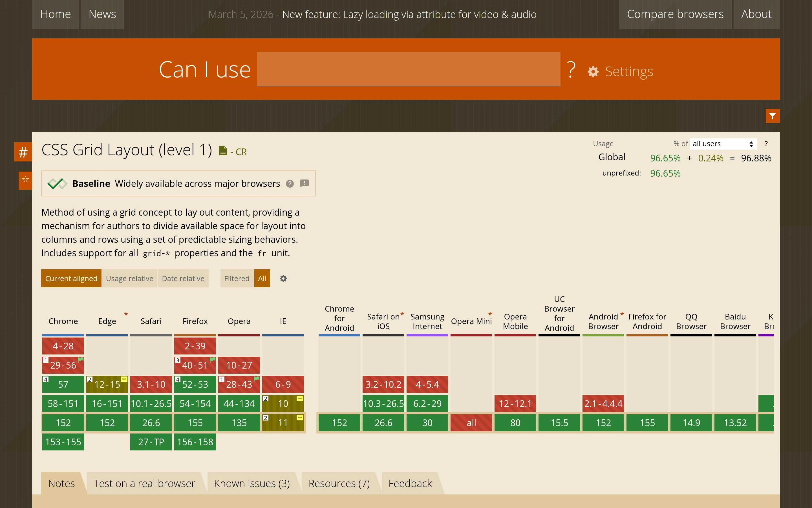Select Firefox 52-53 cell
812x508 pixels.
click(195, 384)
